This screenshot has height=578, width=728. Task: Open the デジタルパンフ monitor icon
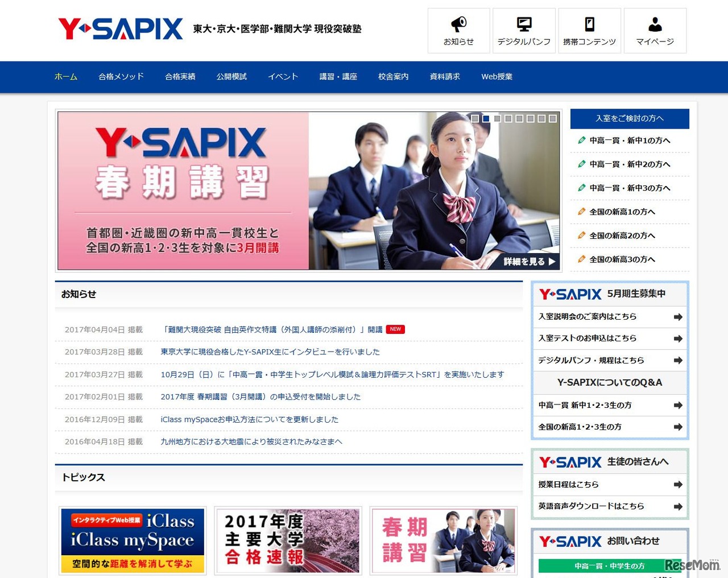(x=524, y=24)
